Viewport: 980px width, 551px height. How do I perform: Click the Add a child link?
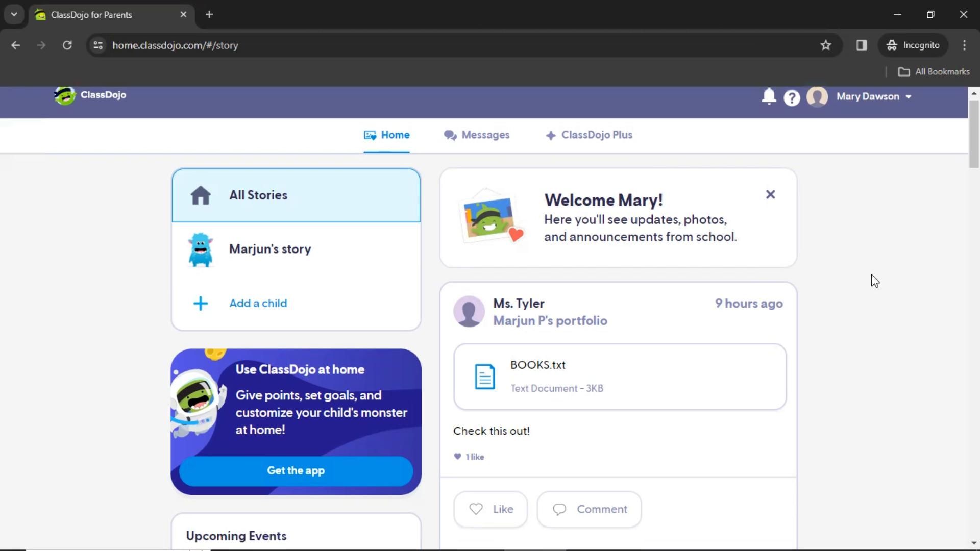258,304
